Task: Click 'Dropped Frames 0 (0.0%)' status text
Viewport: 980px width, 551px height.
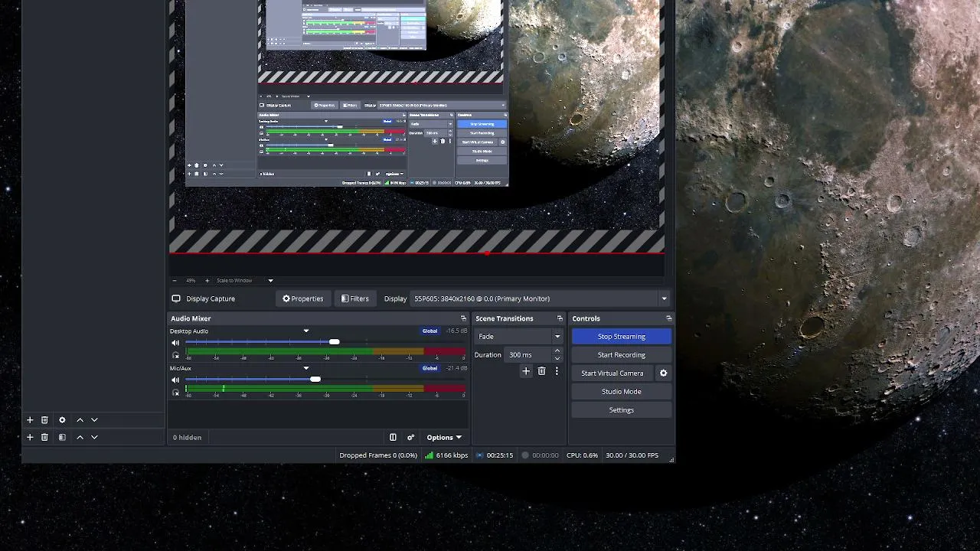Action: (378, 455)
